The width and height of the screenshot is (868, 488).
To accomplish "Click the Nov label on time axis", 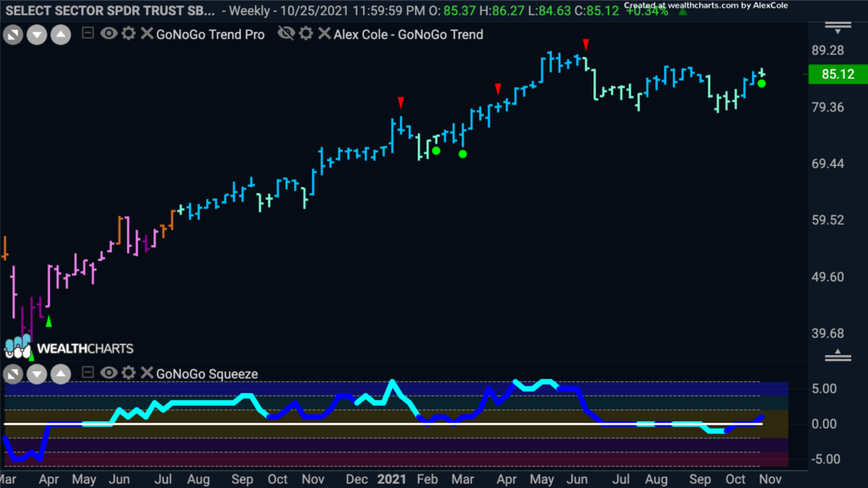I will [x=771, y=480].
